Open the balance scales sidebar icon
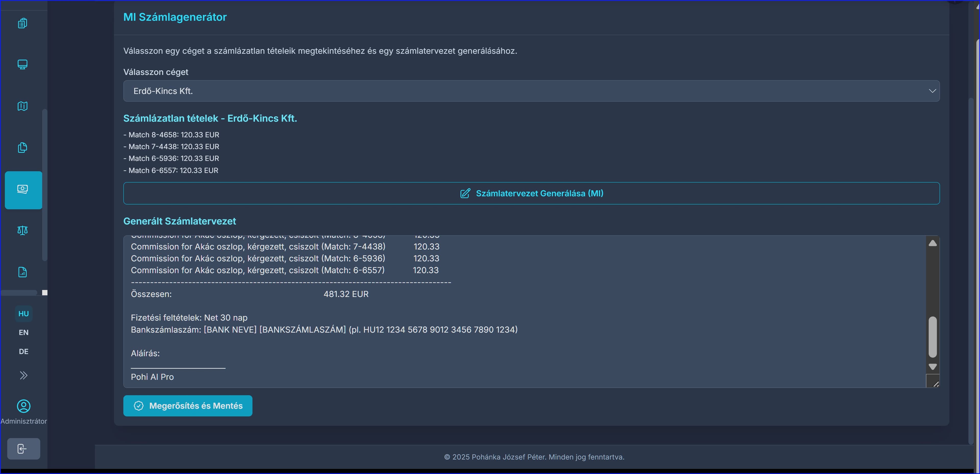Viewport: 980px width, 474px height. point(22,231)
